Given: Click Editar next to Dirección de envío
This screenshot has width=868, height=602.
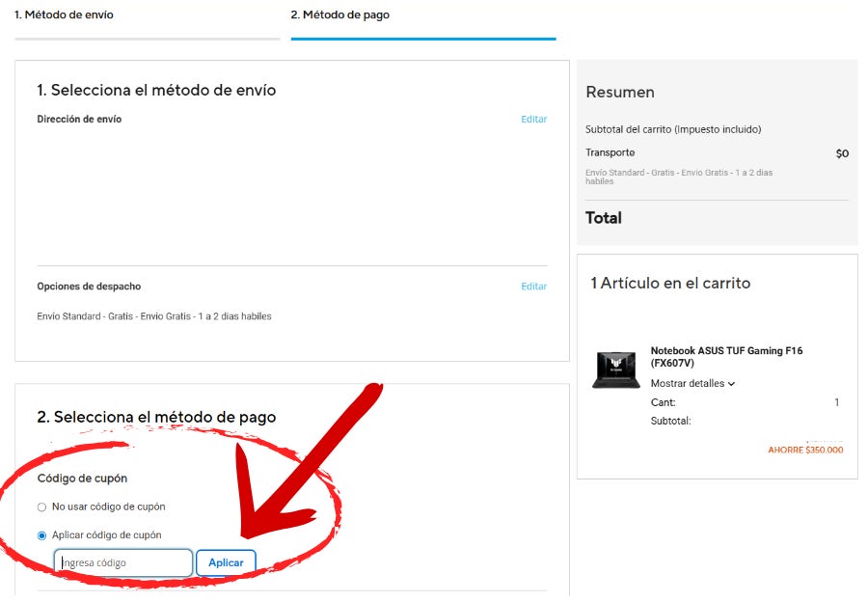Looking at the screenshot, I should (533, 120).
